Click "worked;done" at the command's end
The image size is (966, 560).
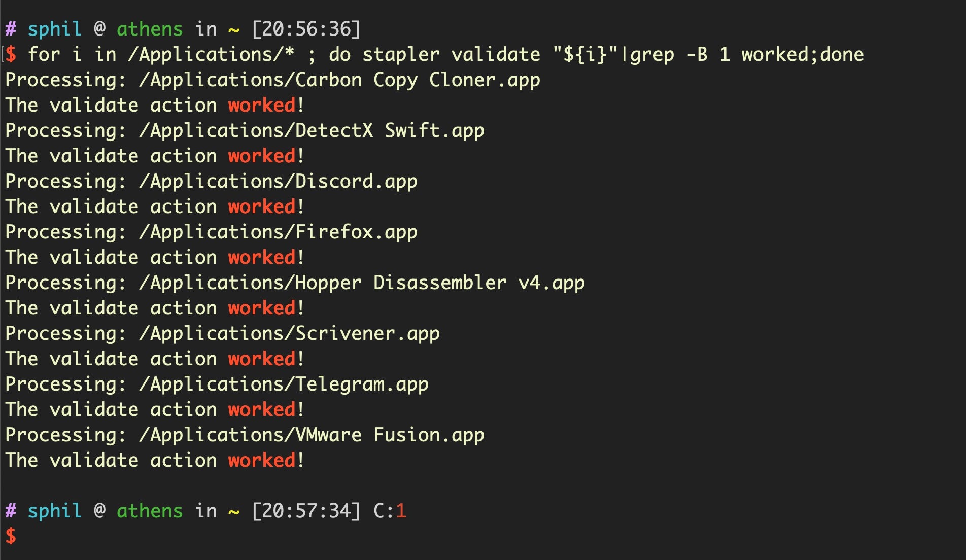pos(802,55)
